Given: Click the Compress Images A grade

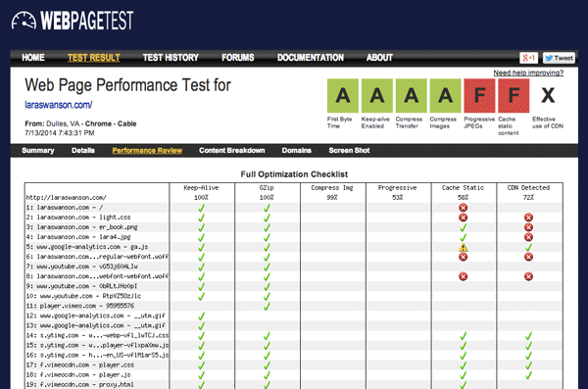Looking at the screenshot, I should (445, 96).
